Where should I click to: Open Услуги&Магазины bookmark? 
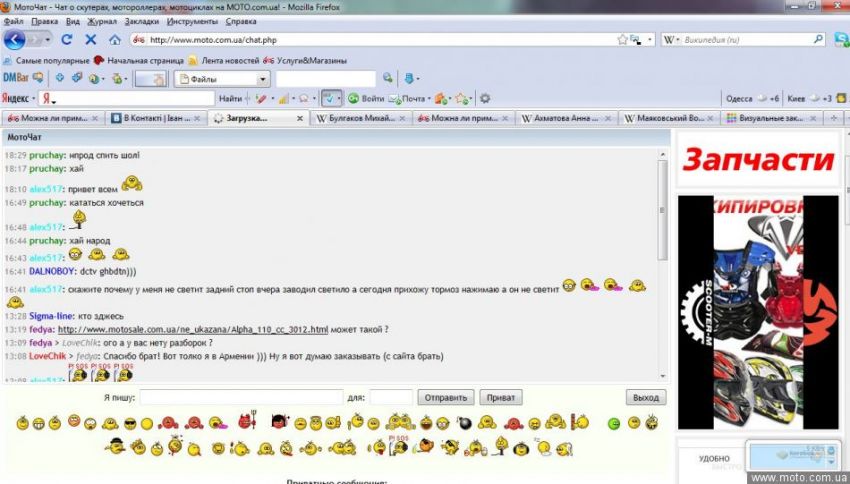coord(305,61)
